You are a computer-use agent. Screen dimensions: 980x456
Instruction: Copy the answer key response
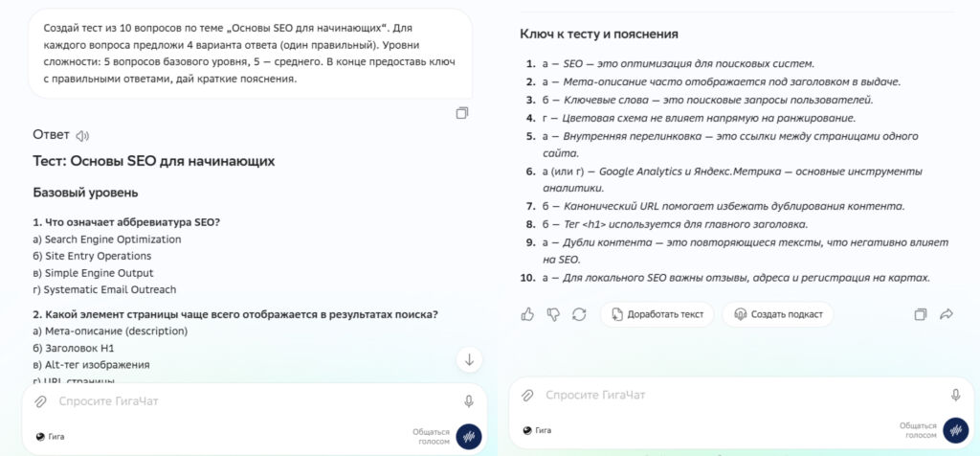point(921,314)
